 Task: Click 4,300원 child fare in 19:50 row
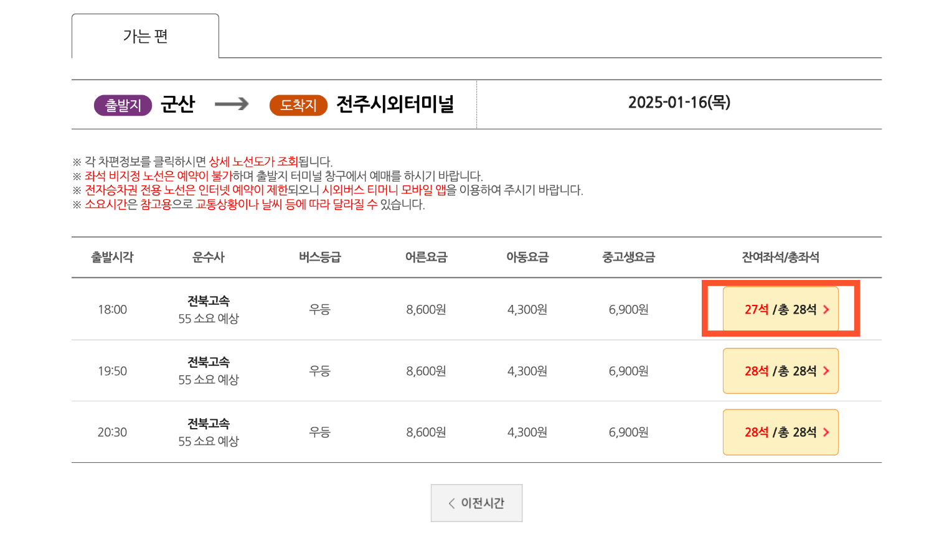click(527, 371)
